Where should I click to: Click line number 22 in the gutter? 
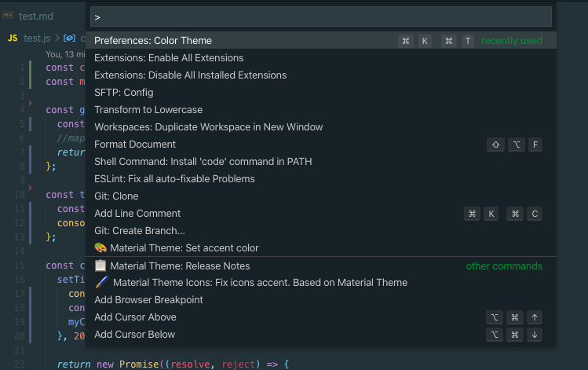click(19, 364)
